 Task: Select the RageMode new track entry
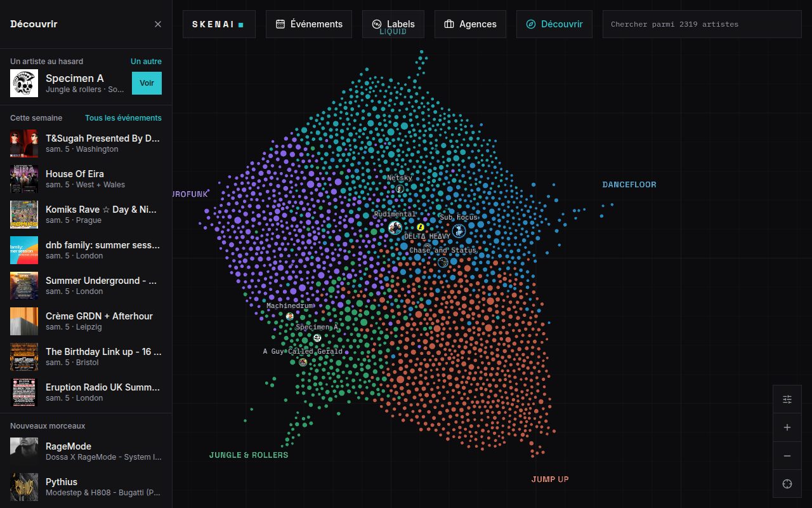coord(86,451)
